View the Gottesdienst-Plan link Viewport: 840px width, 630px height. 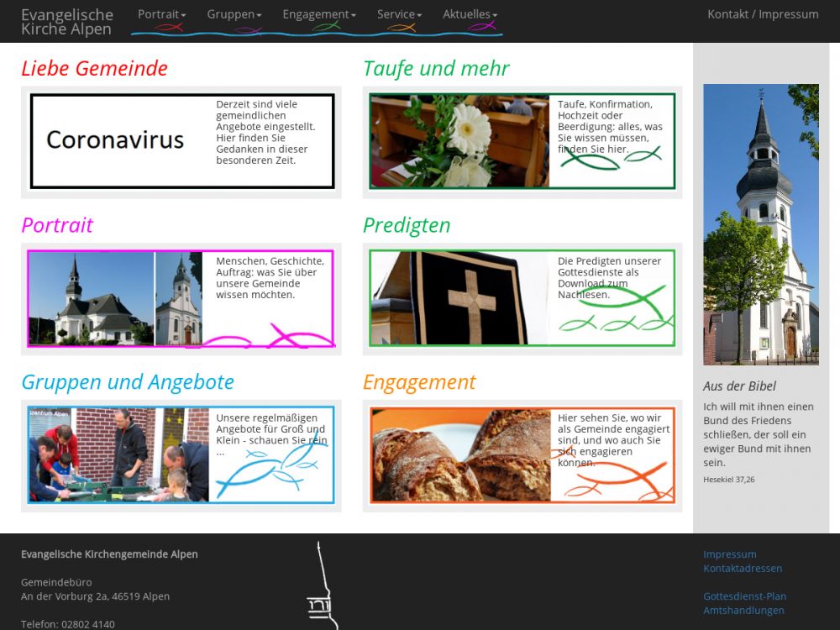click(x=744, y=596)
